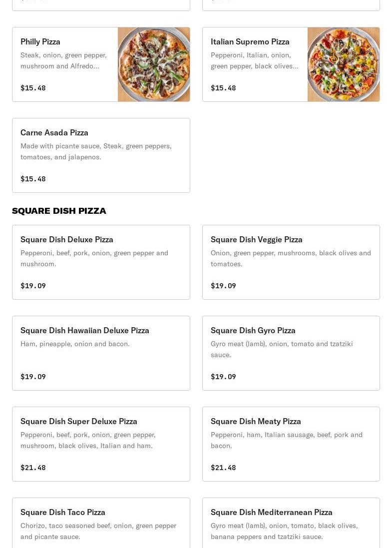Click the Square Dish Gyro Pizza title
Viewport: 392px width, 548px height.
pyautogui.click(x=253, y=330)
